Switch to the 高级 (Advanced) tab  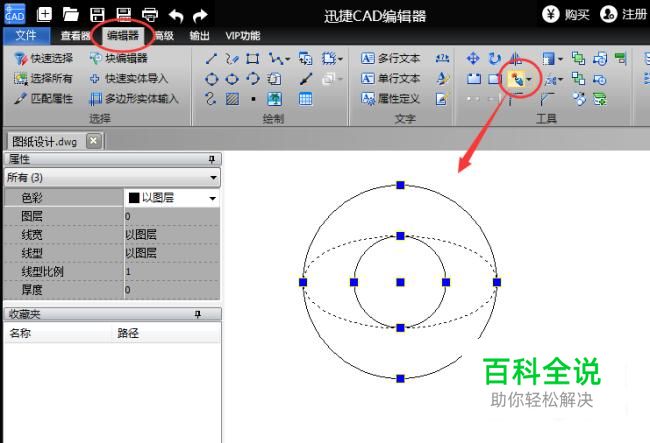[164, 36]
